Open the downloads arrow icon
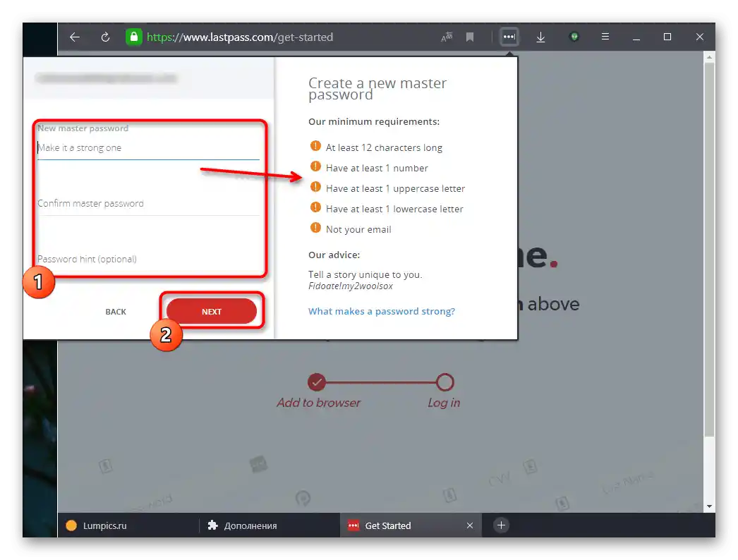This screenshot has width=738, height=560. pos(540,37)
